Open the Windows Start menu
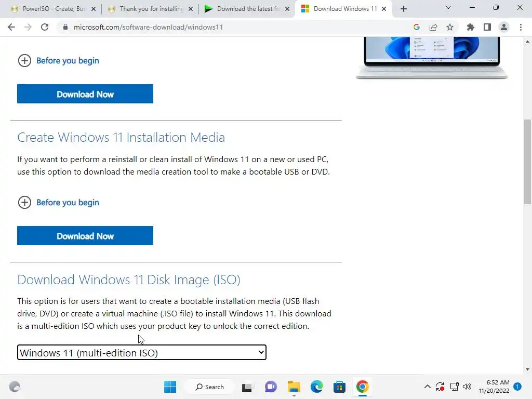This screenshot has height=399, width=532. pos(170,387)
